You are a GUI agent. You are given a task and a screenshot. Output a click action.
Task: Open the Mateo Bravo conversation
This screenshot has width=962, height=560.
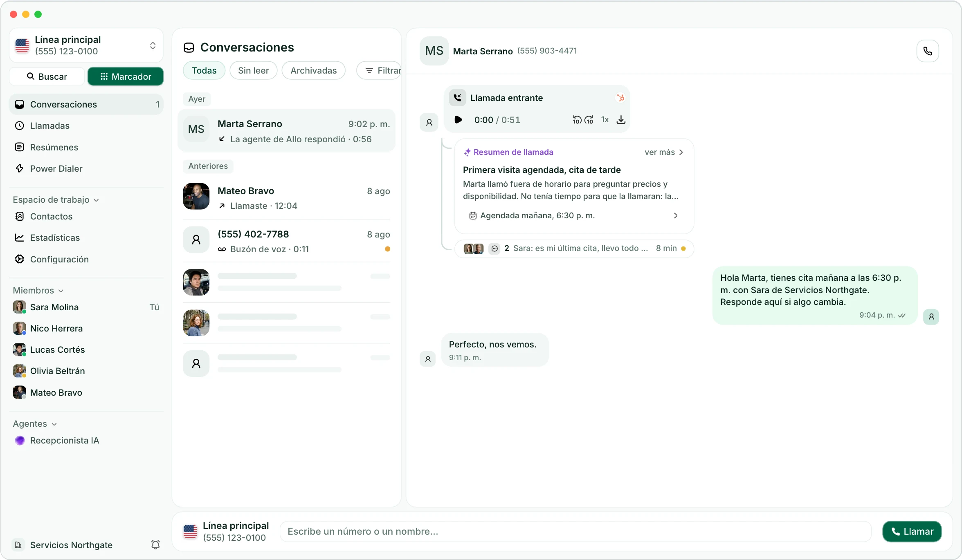click(286, 198)
